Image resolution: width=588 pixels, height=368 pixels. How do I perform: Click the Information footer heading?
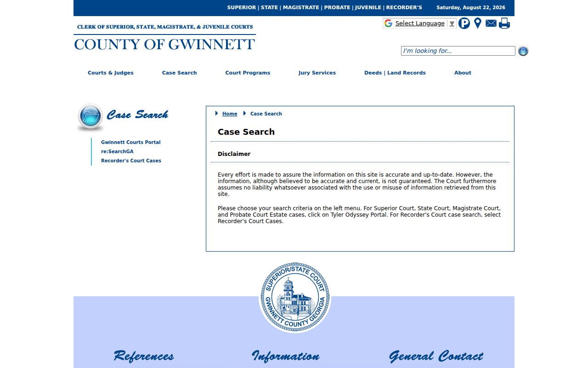[286, 356]
